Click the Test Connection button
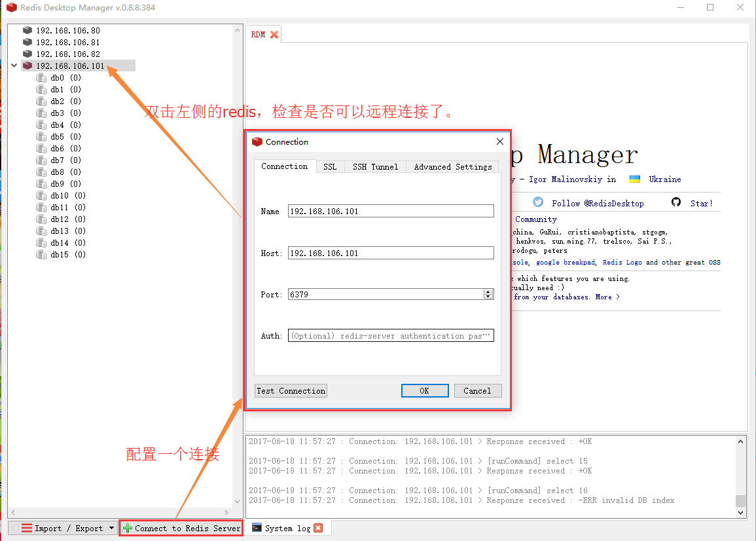The height and width of the screenshot is (541, 756). point(291,391)
